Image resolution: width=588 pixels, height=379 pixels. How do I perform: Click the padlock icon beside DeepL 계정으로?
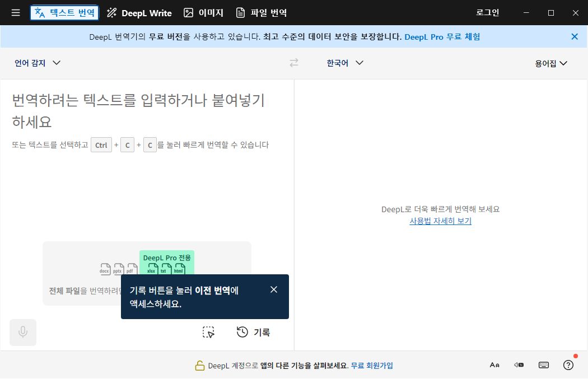(200, 365)
